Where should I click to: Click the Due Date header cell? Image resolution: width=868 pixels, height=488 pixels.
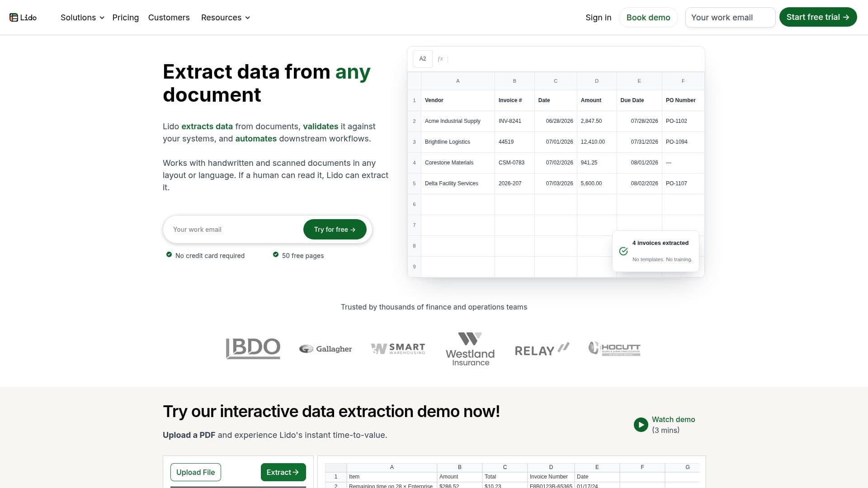(x=639, y=100)
